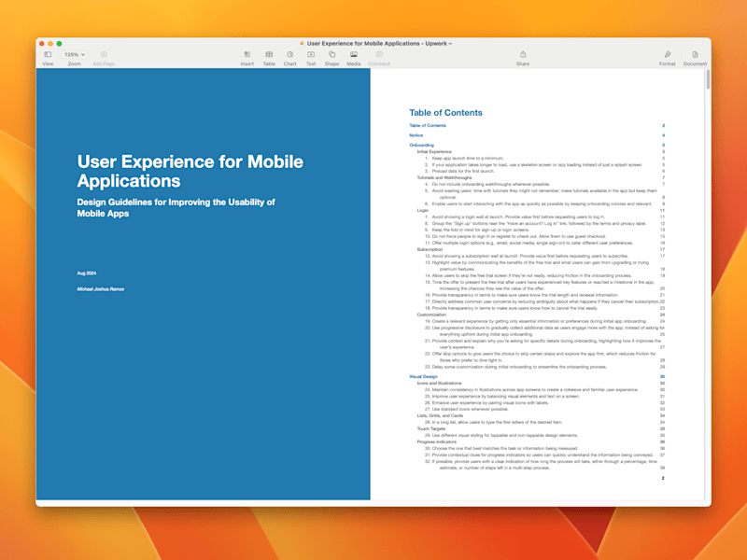Viewport: 747px width, 560px height.
Task: Click the 'Touch Targets' contents entry
Action: 431,429
